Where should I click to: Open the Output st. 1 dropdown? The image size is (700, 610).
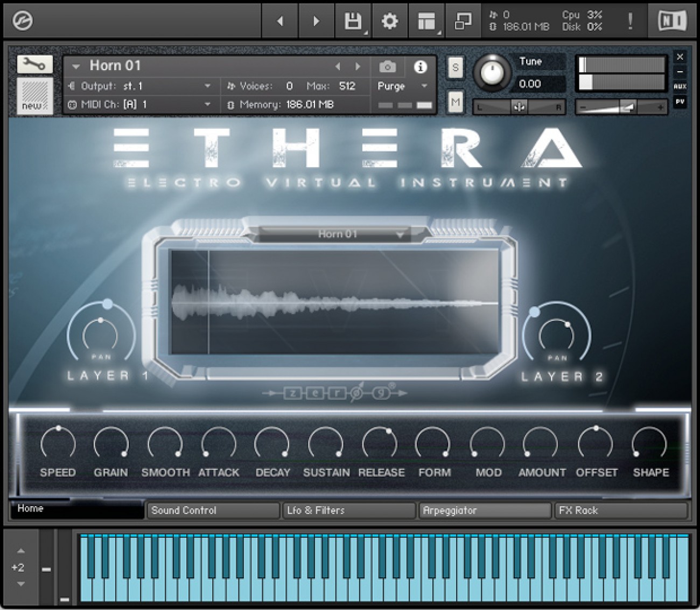(x=207, y=86)
